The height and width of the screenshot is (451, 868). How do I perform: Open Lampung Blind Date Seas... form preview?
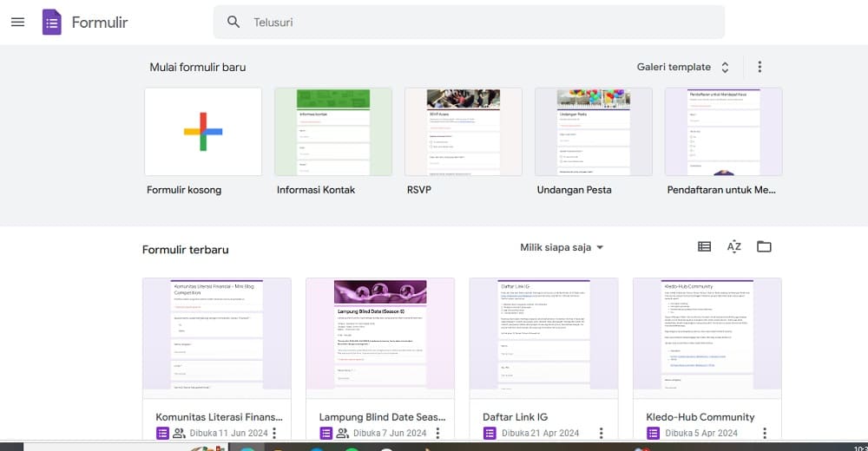(380, 338)
